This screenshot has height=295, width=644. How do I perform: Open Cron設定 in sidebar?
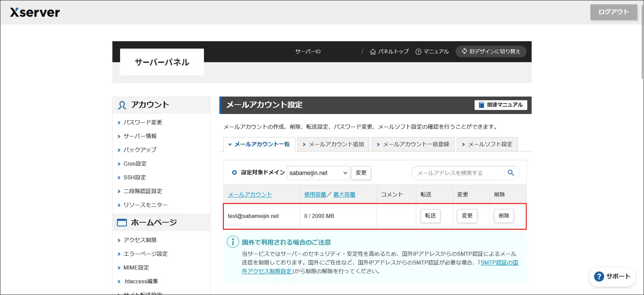coord(135,164)
